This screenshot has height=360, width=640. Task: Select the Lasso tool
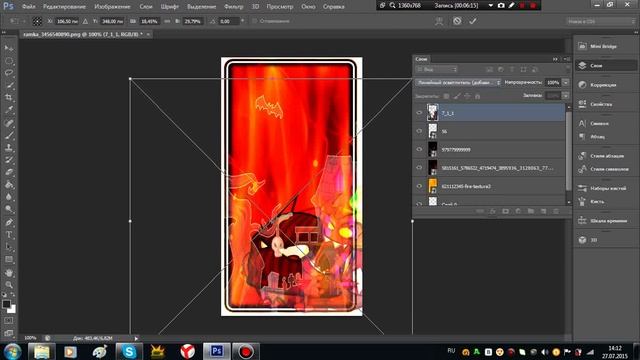point(9,73)
